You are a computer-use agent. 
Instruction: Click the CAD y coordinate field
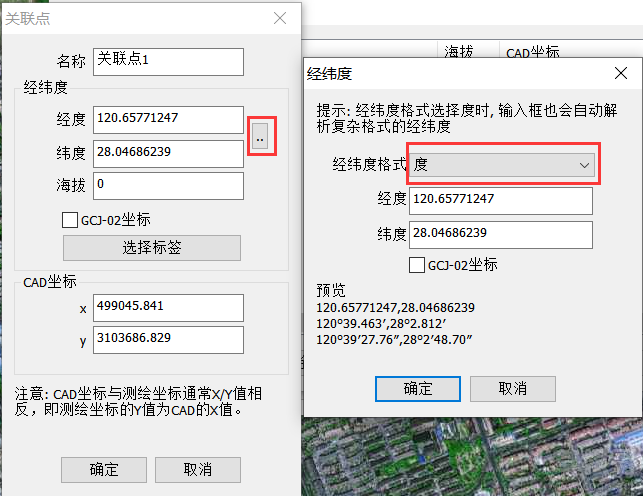169,340
